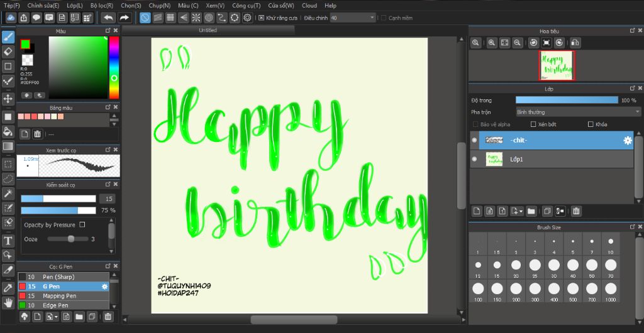
Task: Toggle Bảo vệ alpha checkbox
Action: point(475,124)
